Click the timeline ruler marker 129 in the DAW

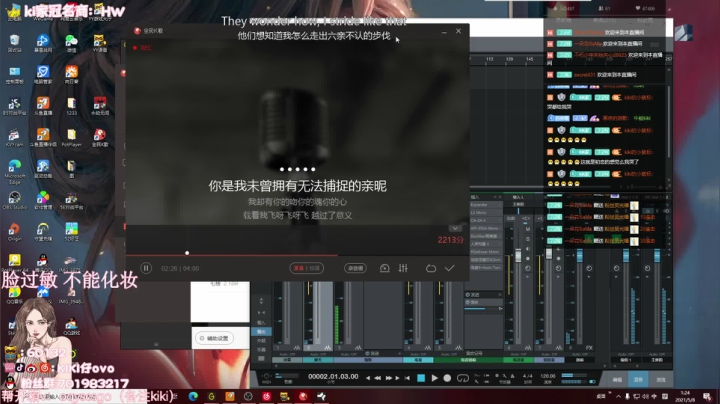[x=509, y=59]
